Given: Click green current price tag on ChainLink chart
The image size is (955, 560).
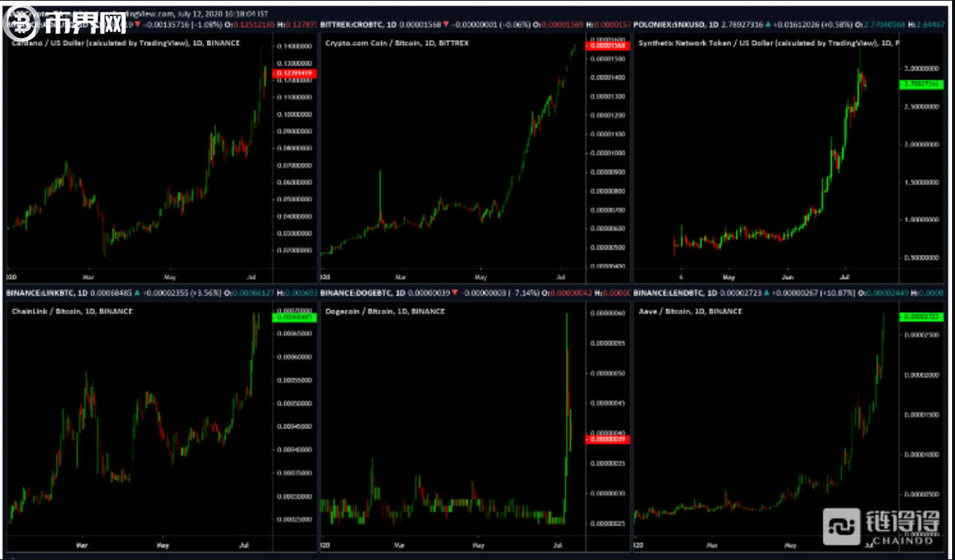Looking at the screenshot, I should 292,318.
